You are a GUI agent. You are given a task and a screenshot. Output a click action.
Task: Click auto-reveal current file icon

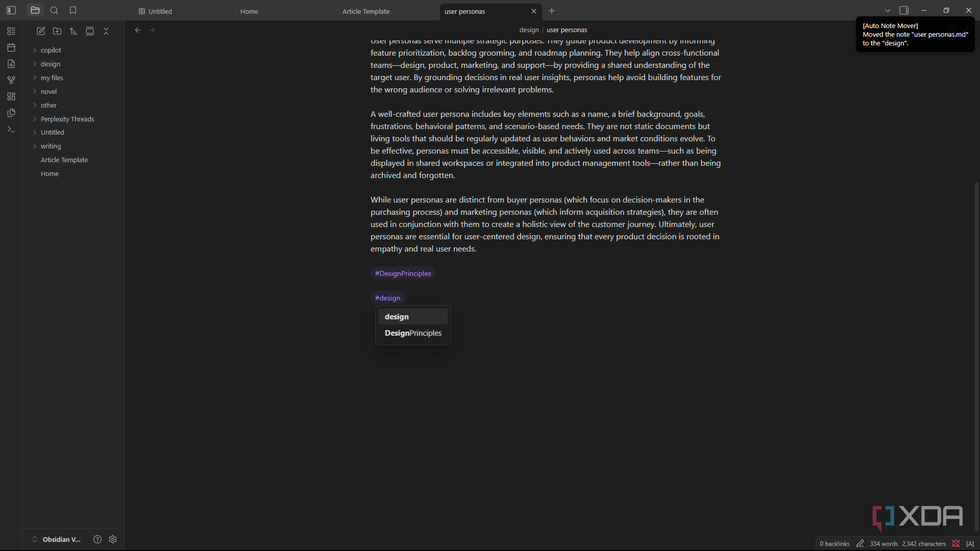point(90,31)
